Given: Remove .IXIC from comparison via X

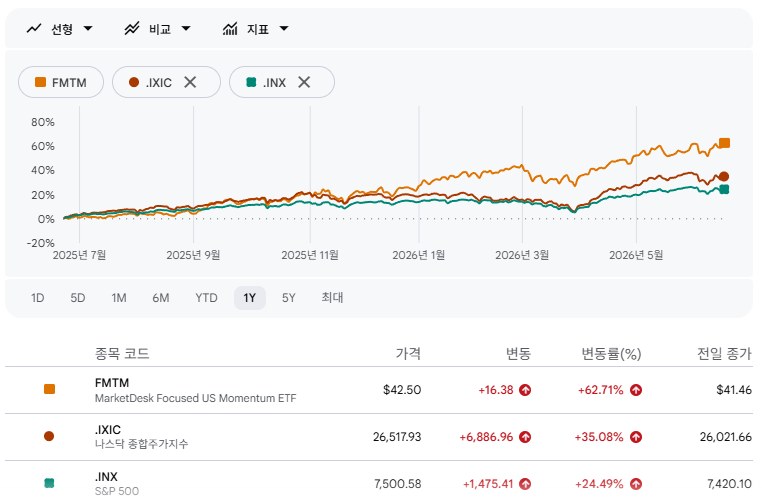Looking at the screenshot, I should (x=190, y=82).
